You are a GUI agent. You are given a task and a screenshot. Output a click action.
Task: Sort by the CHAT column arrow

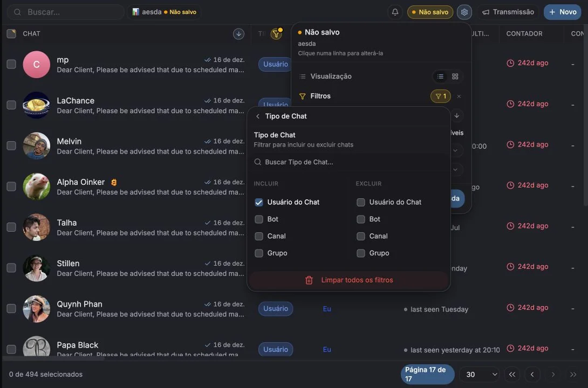[238, 34]
